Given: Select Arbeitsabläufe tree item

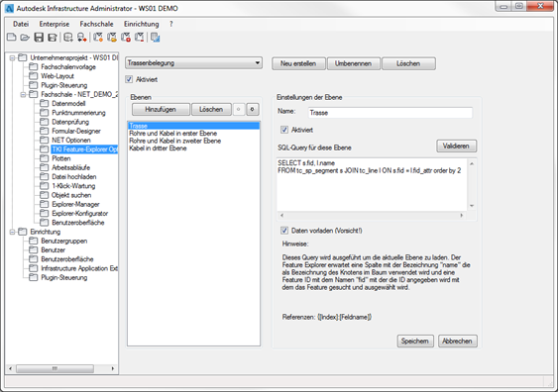Looking at the screenshot, I should [x=70, y=167].
